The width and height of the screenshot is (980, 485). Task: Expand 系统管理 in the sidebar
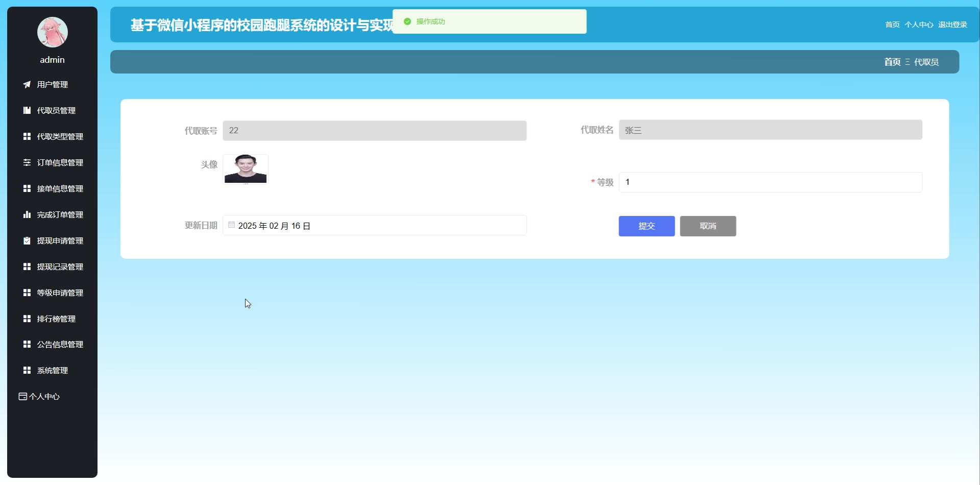(x=52, y=370)
